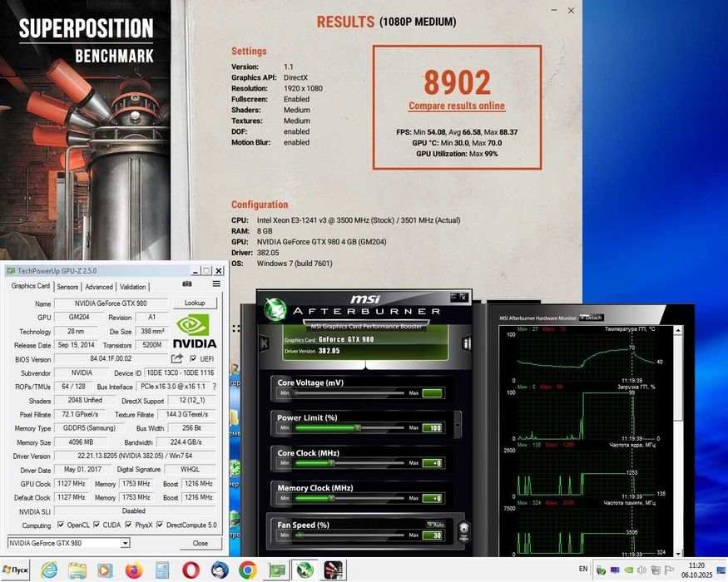Screen dimensions: 728x582
Task: Click the GPU-Z Close button
Action: [x=201, y=543]
